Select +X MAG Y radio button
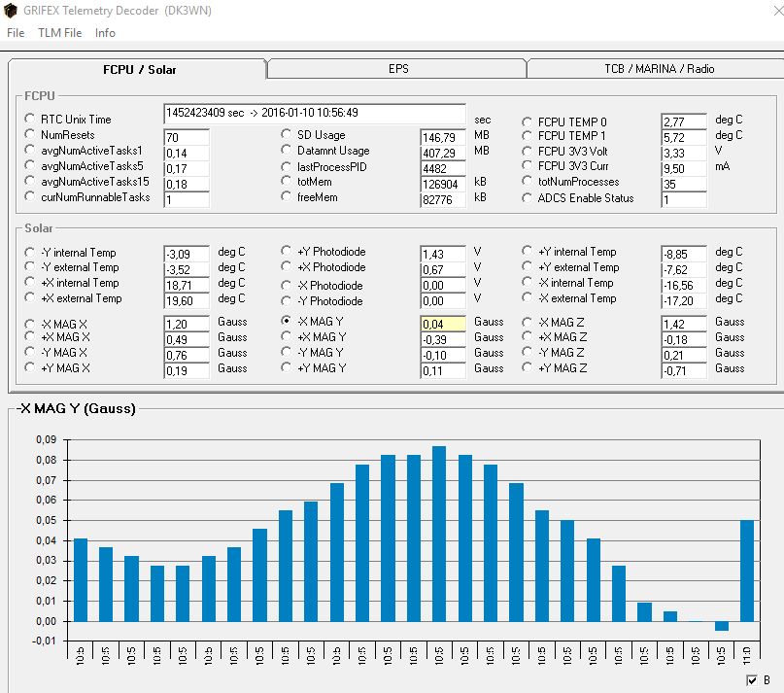The image size is (784, 693). click(286, 336)
